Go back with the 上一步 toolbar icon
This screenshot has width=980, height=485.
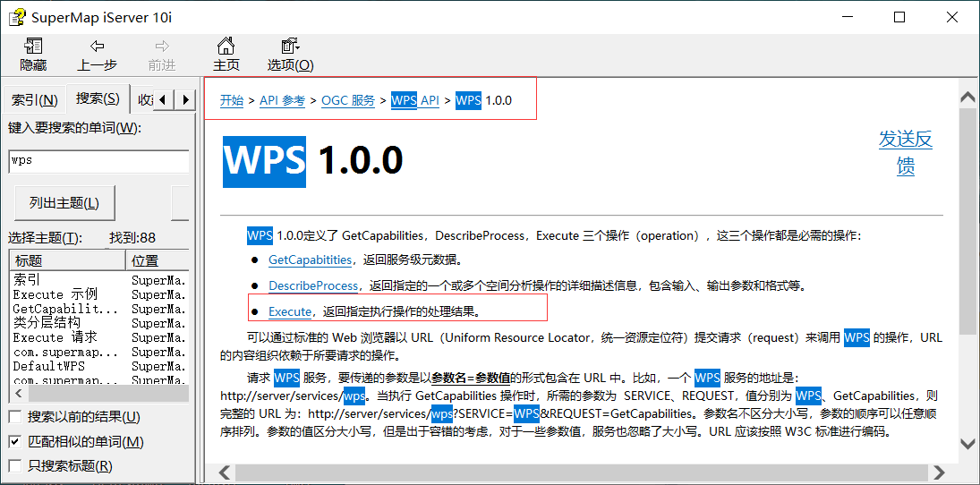point(97,54)
